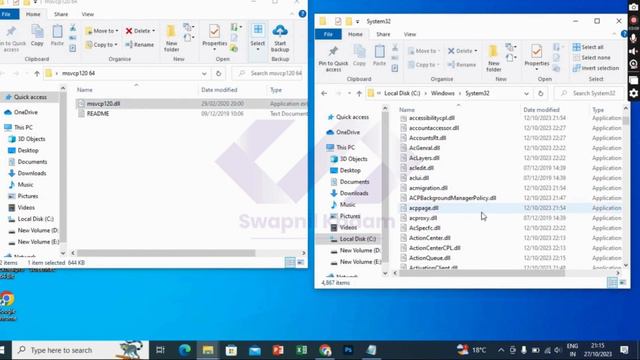This screenshot has height=360, width=640.
Task: Open Copy to dropdown in System32 ribbon
Action: (x=424, y=64)
